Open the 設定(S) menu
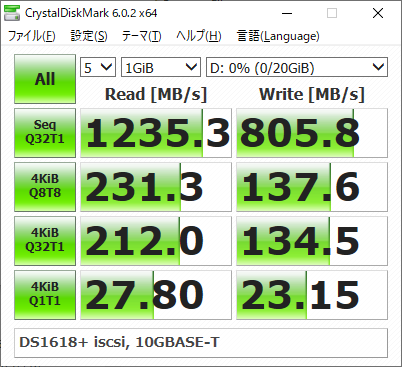The width and height of the screenshot is (402, 367). coord(89,36)
